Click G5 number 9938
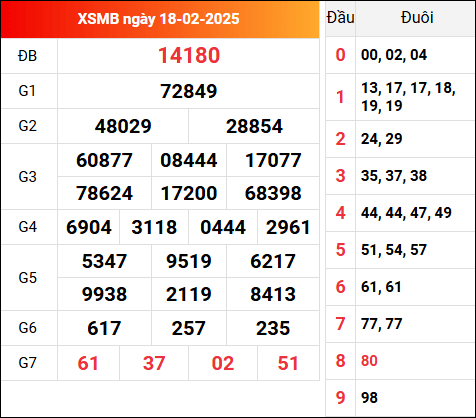This screenshot has width=476, height=418. pos(104,294)
